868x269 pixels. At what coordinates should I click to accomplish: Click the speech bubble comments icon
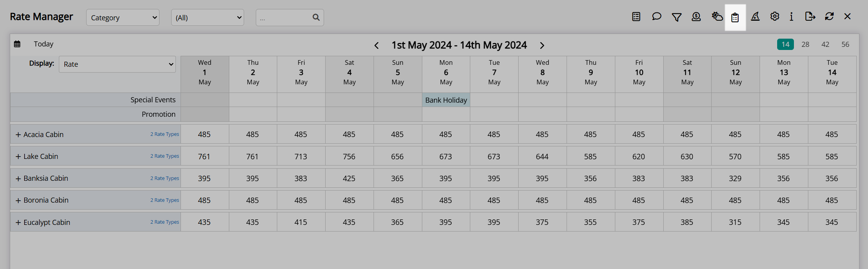point(657,16)
